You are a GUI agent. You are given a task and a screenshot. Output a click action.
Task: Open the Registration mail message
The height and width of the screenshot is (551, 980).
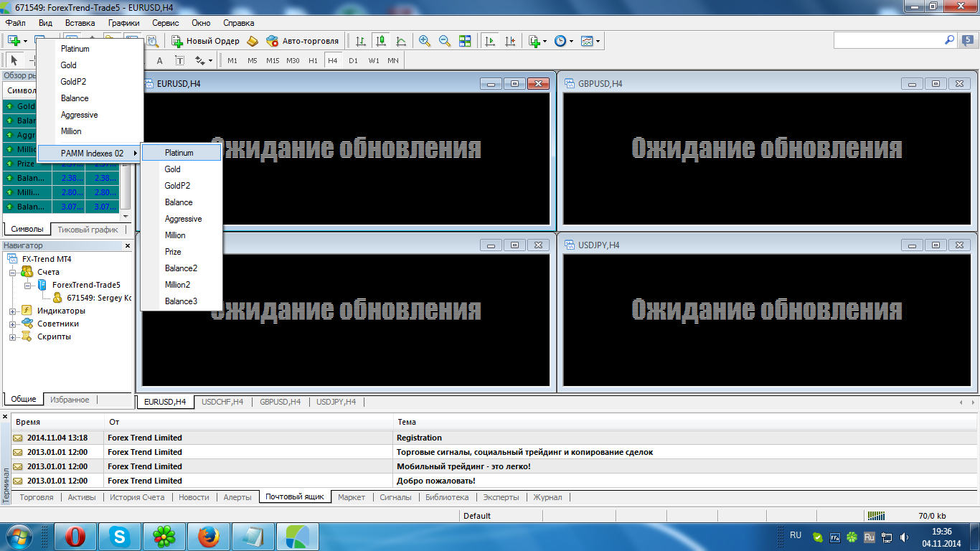tap(495, 438)
